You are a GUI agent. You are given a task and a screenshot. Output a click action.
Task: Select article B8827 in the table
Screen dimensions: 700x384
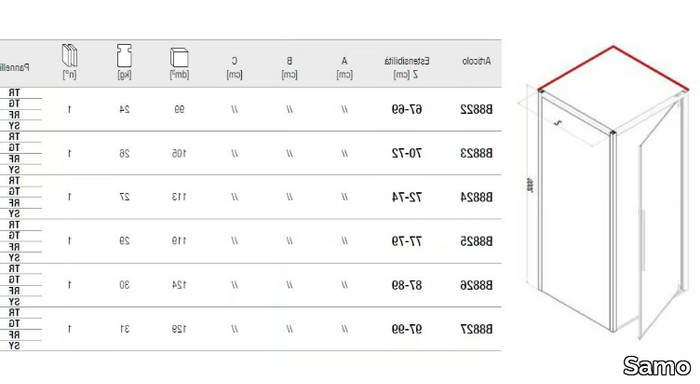[x=476, y=329]
